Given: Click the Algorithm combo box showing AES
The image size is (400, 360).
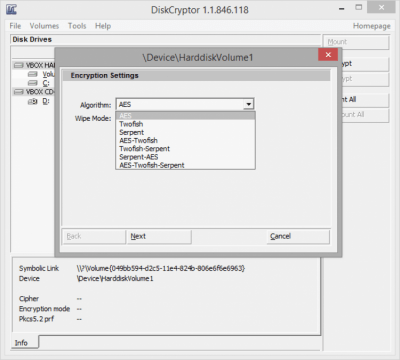Looking at the screenshot, I should 185,105.
